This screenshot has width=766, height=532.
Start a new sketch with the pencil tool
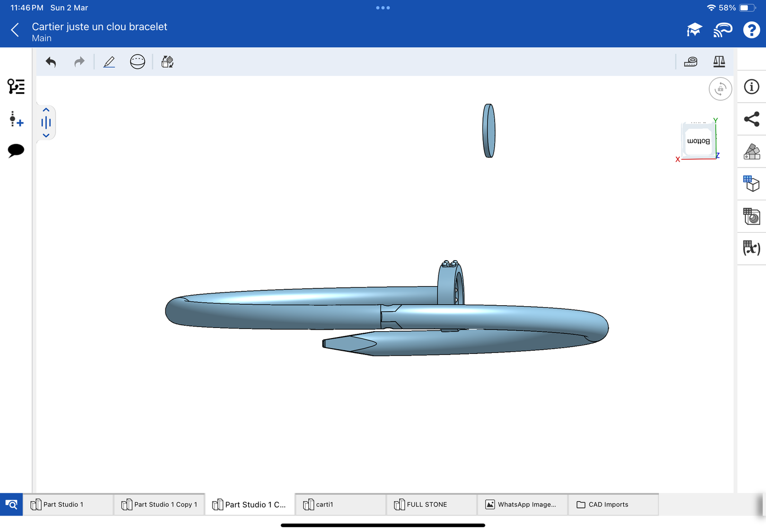(109, 62)
